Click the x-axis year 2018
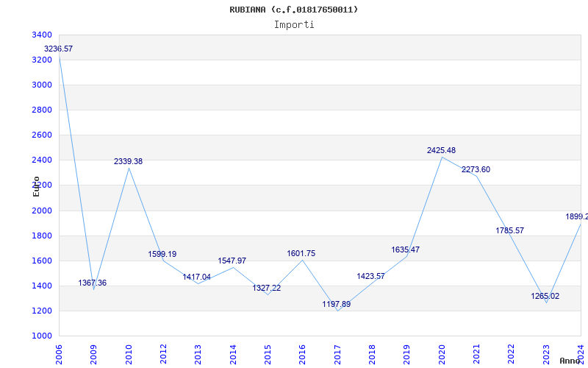Screen dimensions: 588x368 tap(372, 355)
